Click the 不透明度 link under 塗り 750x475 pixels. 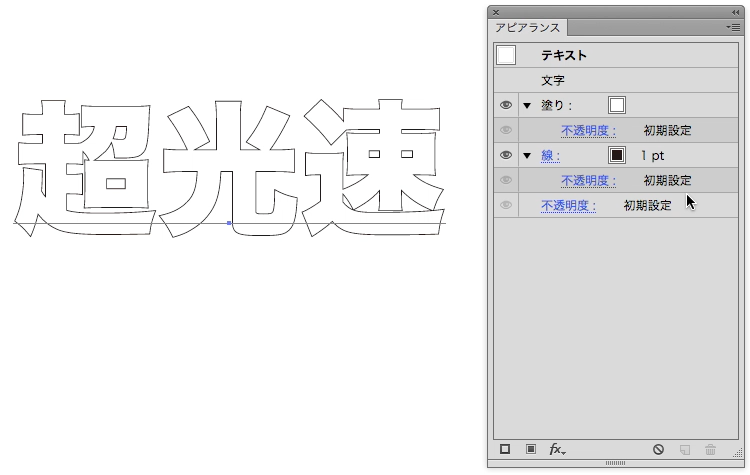[588, 130]
